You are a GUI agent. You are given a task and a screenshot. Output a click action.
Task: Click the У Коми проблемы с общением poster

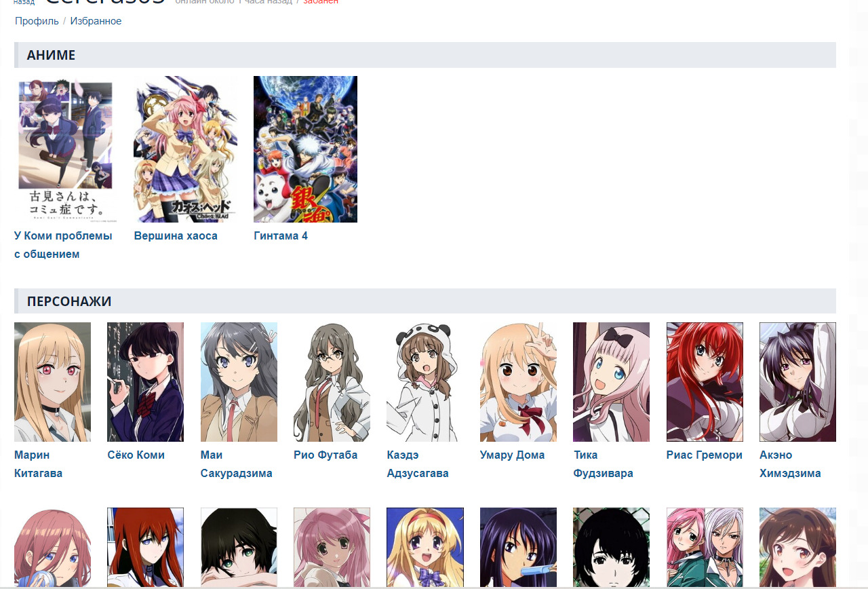(66, 149)
